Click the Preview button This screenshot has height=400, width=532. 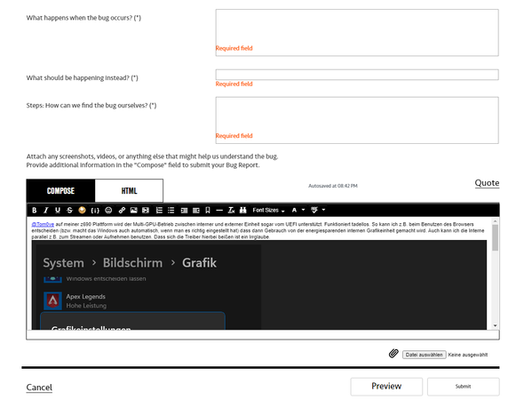(x=386, y=387)
